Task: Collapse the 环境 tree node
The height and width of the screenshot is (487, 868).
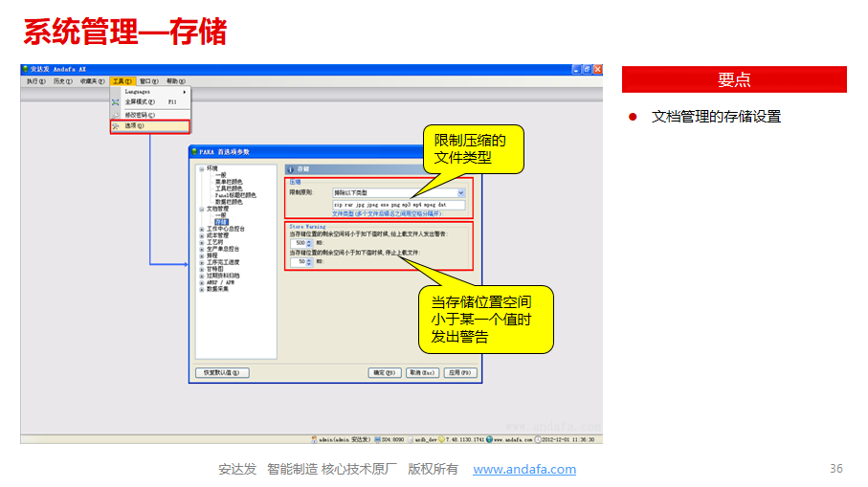Action: pos(202,168)
